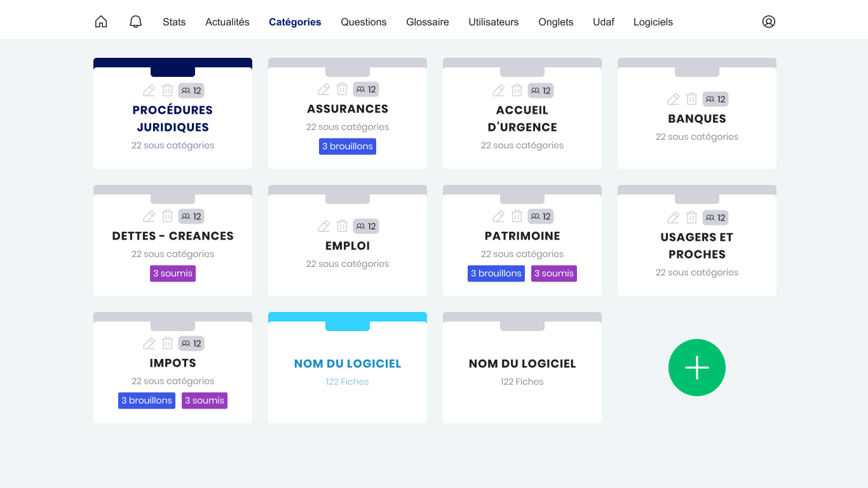Click 3 soumis tag on Patrimoine
The image size is (868, 488).
pos(554,274)
